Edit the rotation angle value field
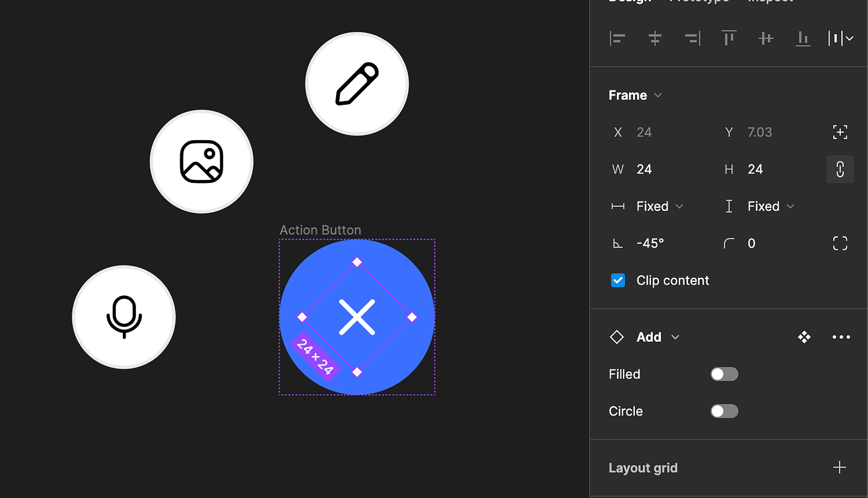The image size is (868, 498). tap(650, 242)
